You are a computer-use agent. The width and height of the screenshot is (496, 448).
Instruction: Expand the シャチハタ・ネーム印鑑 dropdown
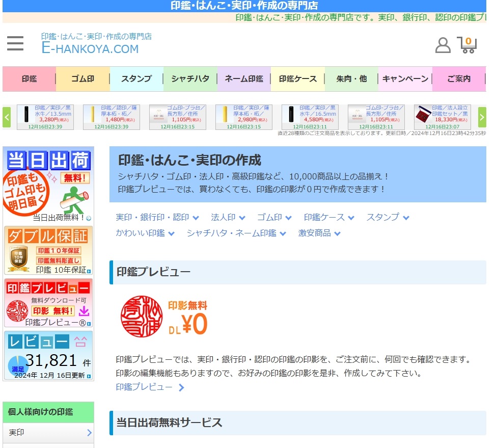pyautogui.click(x=236, y=233)
